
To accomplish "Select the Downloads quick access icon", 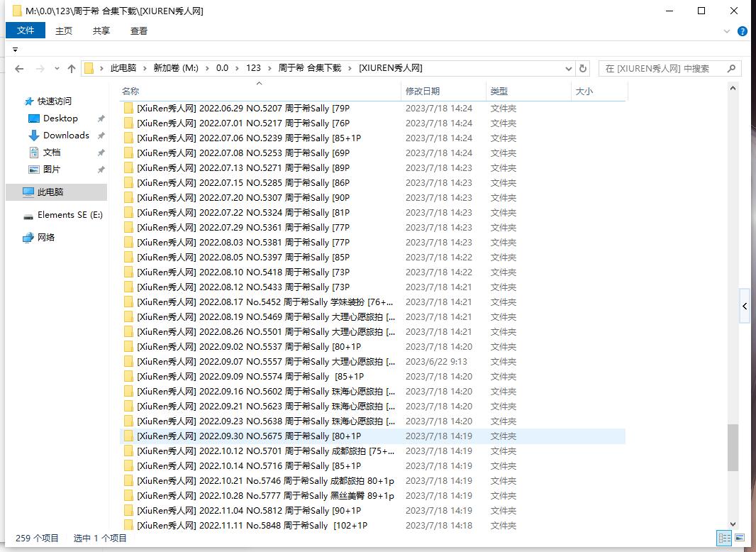I will click(34, 136).
